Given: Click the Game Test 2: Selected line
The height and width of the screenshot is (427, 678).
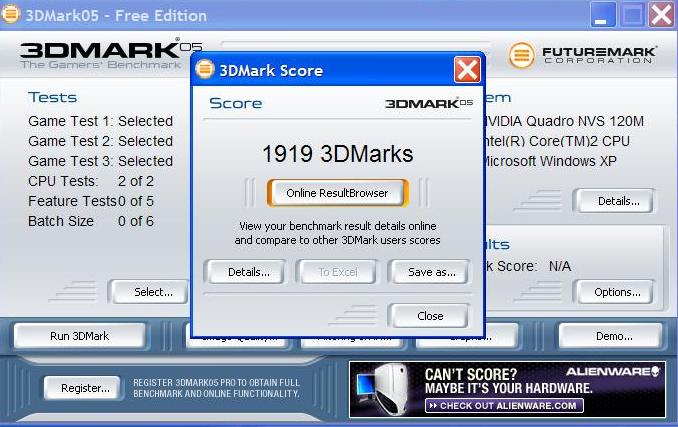Looking at the screenshot, I should [100, 141].
